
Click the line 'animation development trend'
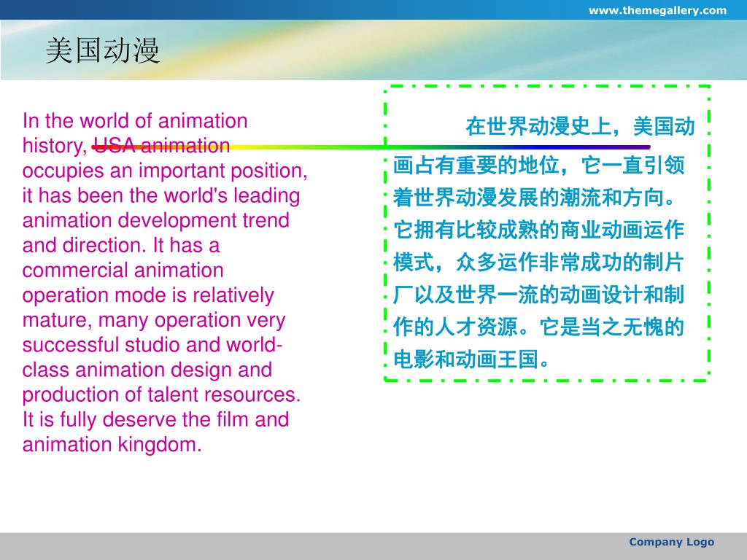point(156,220)
